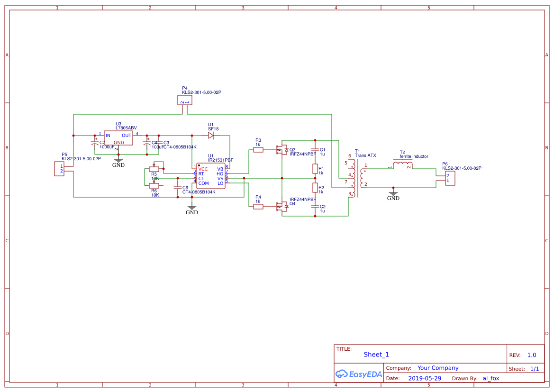
Task: Select the C6 capacitor symbol
Action: tap(178, 188)
